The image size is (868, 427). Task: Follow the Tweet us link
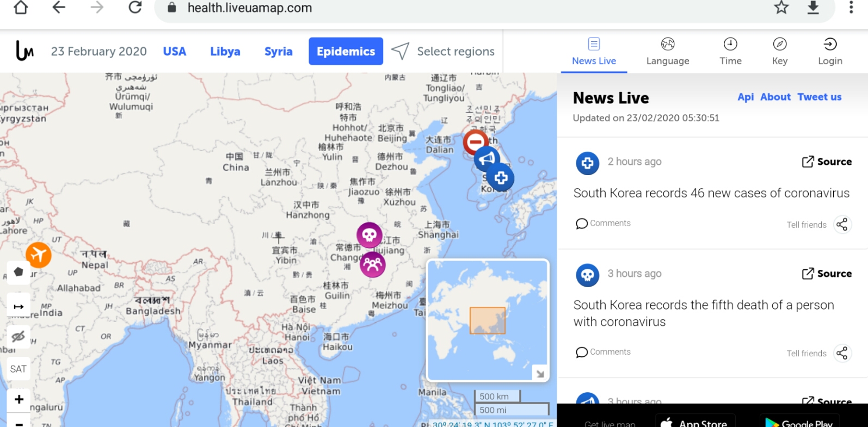[820, 97]
